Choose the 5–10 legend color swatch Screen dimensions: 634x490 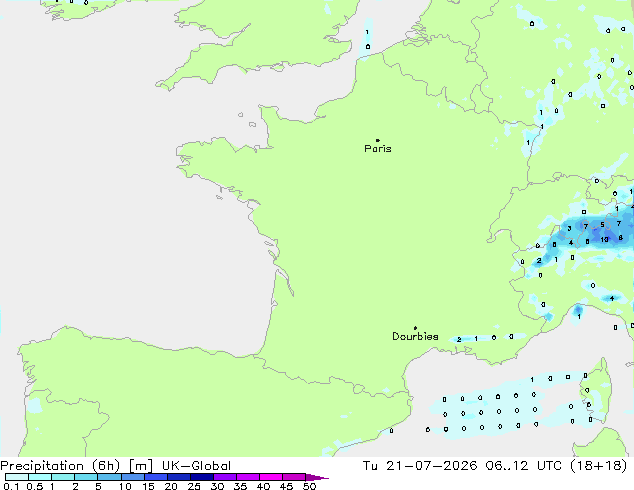[x=109, y=477]
